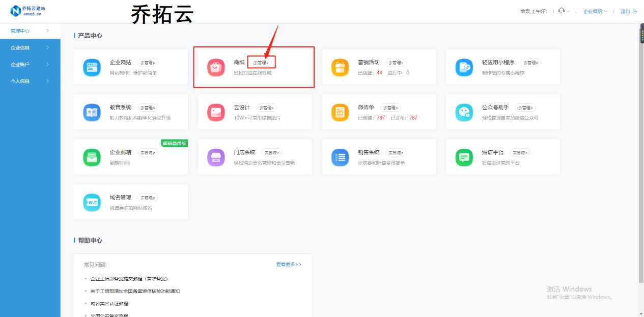The height and width of the screenshot is (317, 644).
Task: Click the 短信平台 SMS platform icon
Action: (464, 156)
